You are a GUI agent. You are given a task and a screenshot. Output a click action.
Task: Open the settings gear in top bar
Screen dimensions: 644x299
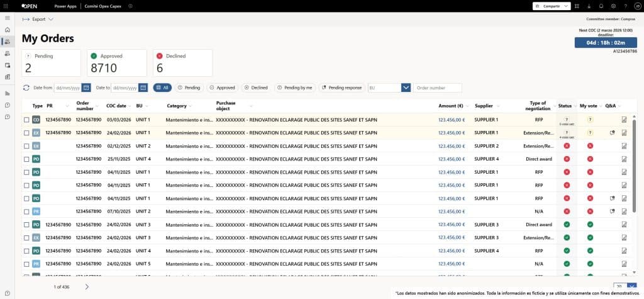click(x=613, y=6)
